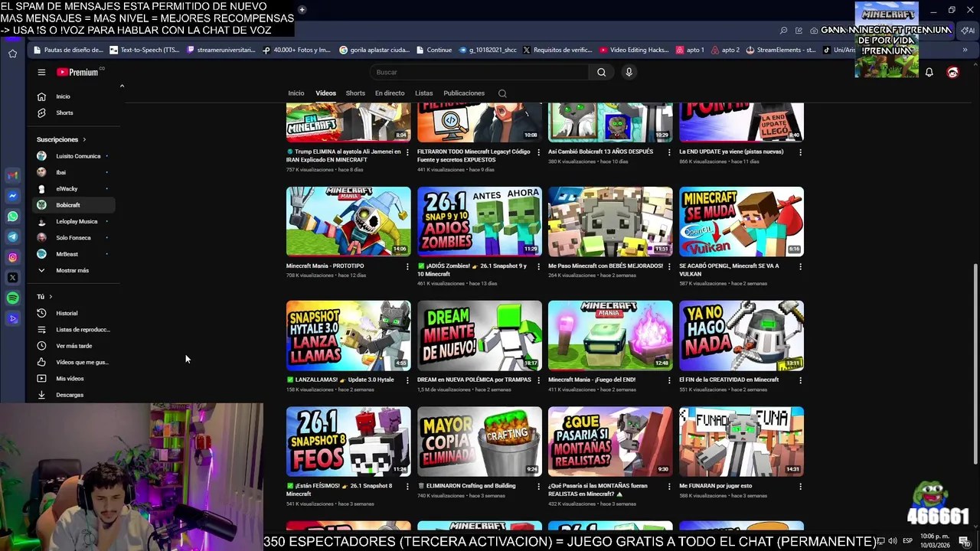Open the YouTube guide hamburger menu
980x551 pixels.
[x=41, y=72]
